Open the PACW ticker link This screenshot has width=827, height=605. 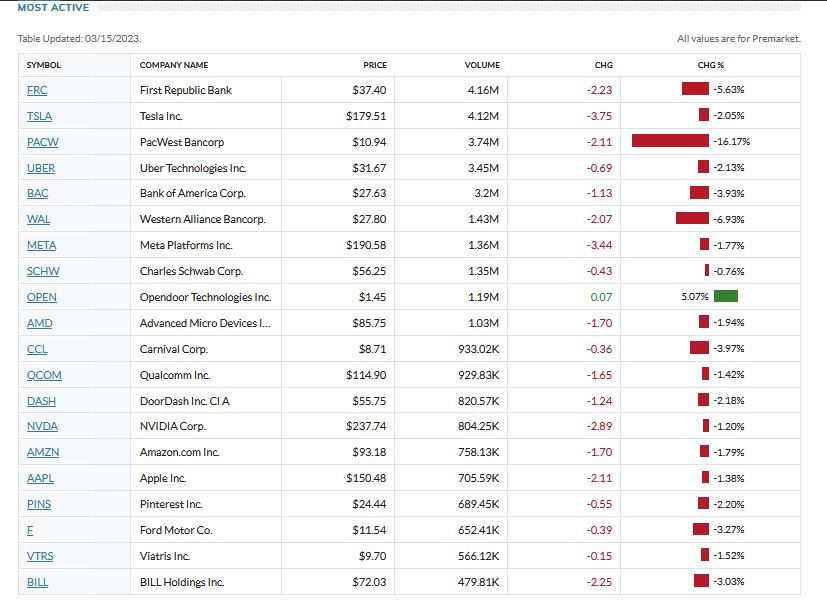[41, 142]
